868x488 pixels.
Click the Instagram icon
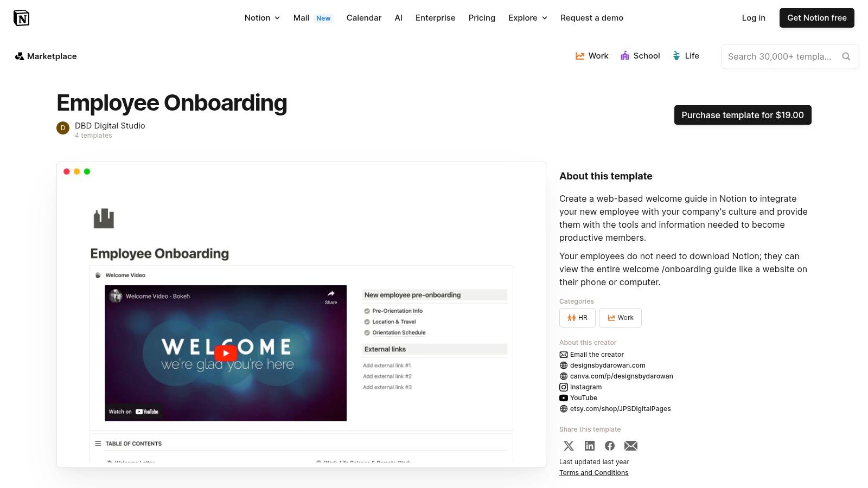564,387
